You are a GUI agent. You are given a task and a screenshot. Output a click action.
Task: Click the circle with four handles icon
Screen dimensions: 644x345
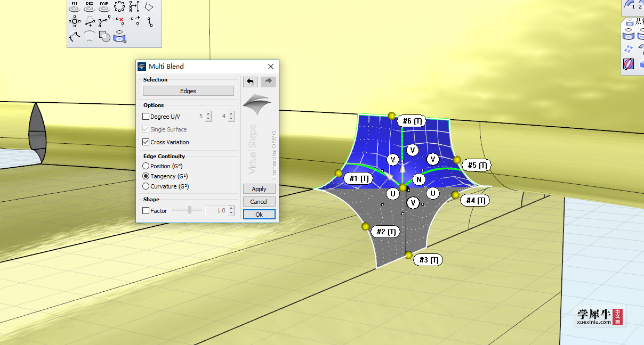(x=74, y=22)
